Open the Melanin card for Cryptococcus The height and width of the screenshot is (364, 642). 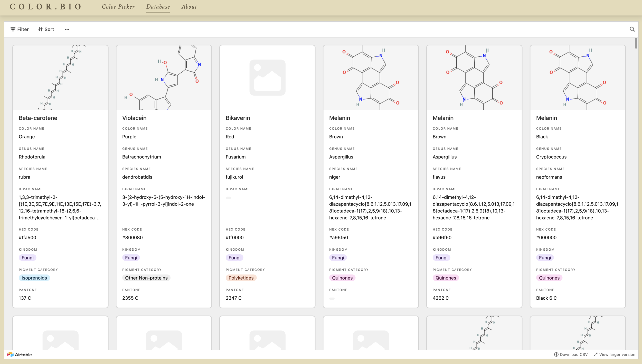click(x=578, y=176)
